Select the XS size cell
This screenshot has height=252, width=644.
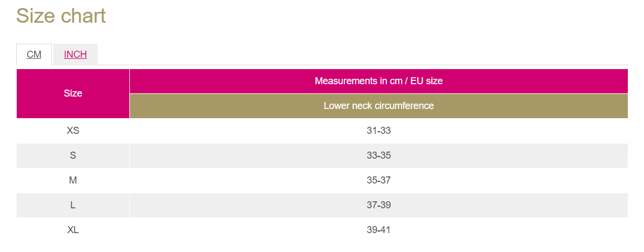73,131
